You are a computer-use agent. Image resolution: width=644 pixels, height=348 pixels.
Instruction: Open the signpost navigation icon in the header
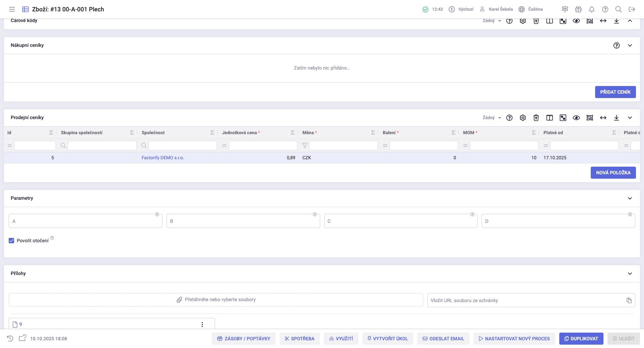pos(565,9)
